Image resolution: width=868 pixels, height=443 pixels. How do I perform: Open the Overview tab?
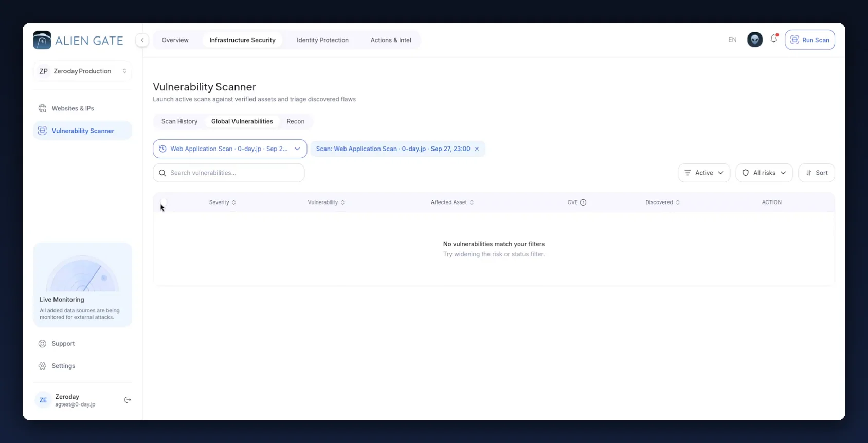point(175,40)
